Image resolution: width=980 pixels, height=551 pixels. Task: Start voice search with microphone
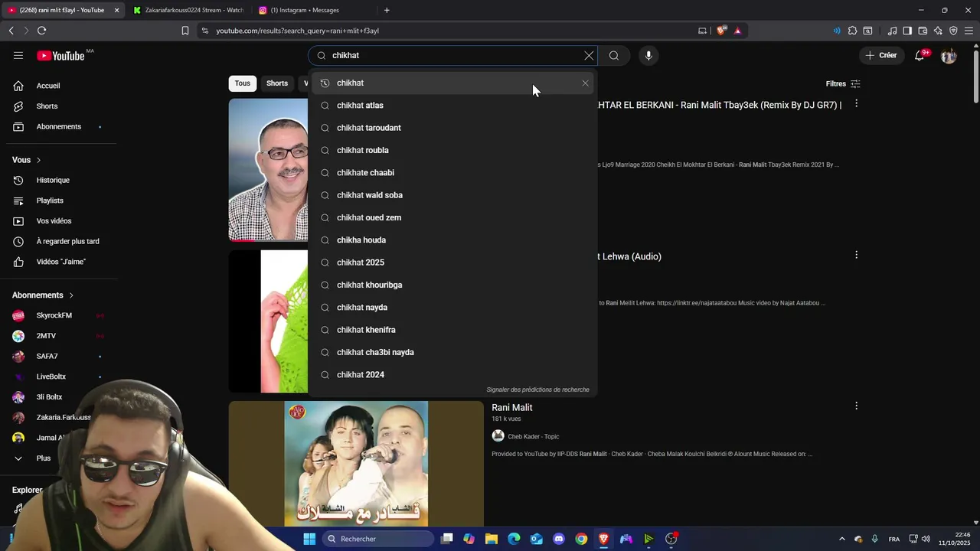point(648,55)
